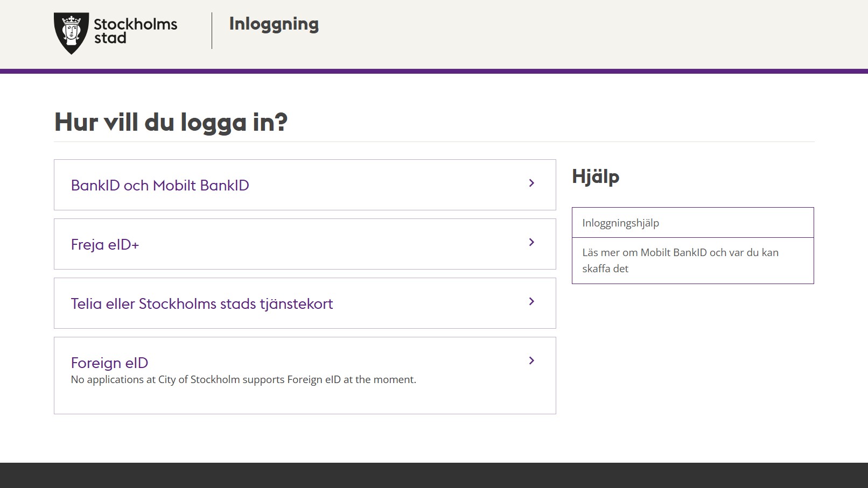Click the "Hur vill du logga in?" heading
The height and width of the screenshot is (488, 868).
coord(171,122)
